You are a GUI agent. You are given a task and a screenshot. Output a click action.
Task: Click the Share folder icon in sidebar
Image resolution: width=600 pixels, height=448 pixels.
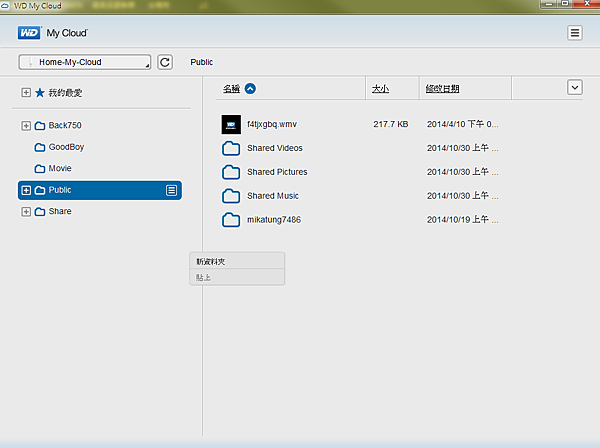coord(40,212)
